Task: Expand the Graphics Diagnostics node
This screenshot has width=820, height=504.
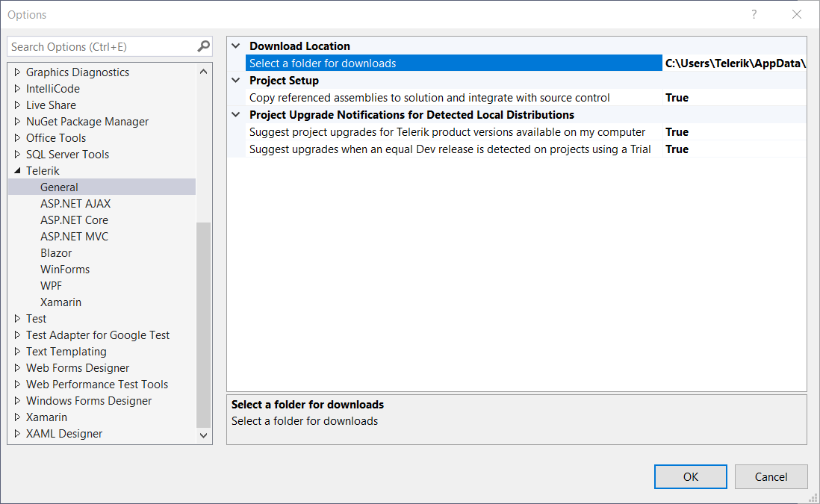Action: click(x=18, y=72)
